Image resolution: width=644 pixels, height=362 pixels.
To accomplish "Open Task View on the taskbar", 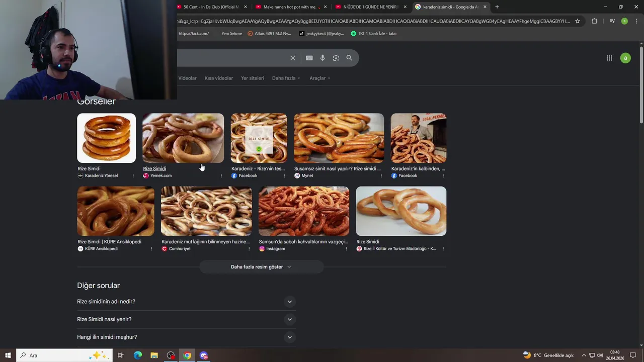I will [x=121, y=355].
